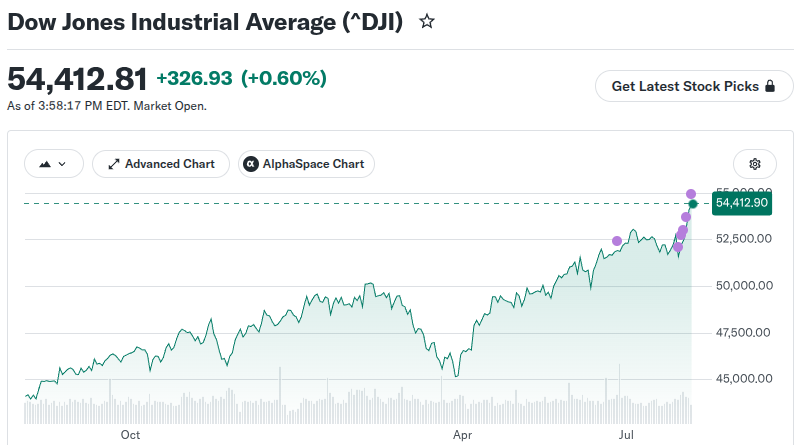Click the 54,412.81 index price

77,79
